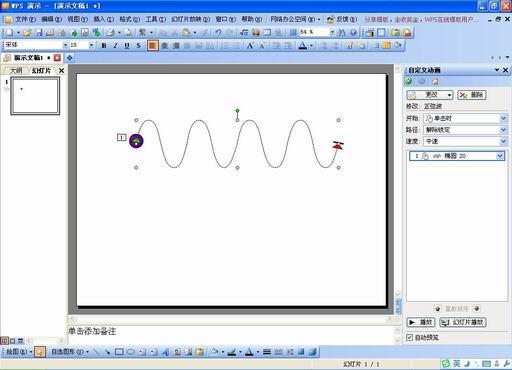Toggle the auto preview checkbox
Viewport: 512px width, 370px height.
coord(410,338)
